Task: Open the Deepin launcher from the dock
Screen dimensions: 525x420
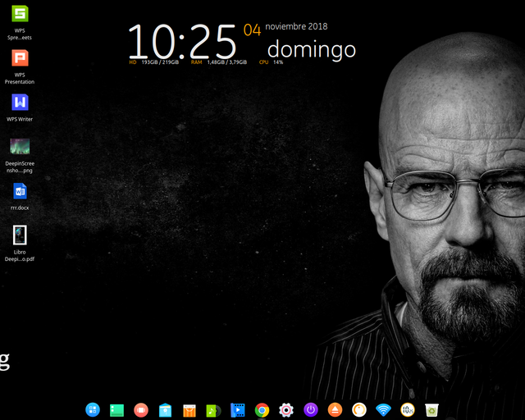Action: tap(93, 409)
